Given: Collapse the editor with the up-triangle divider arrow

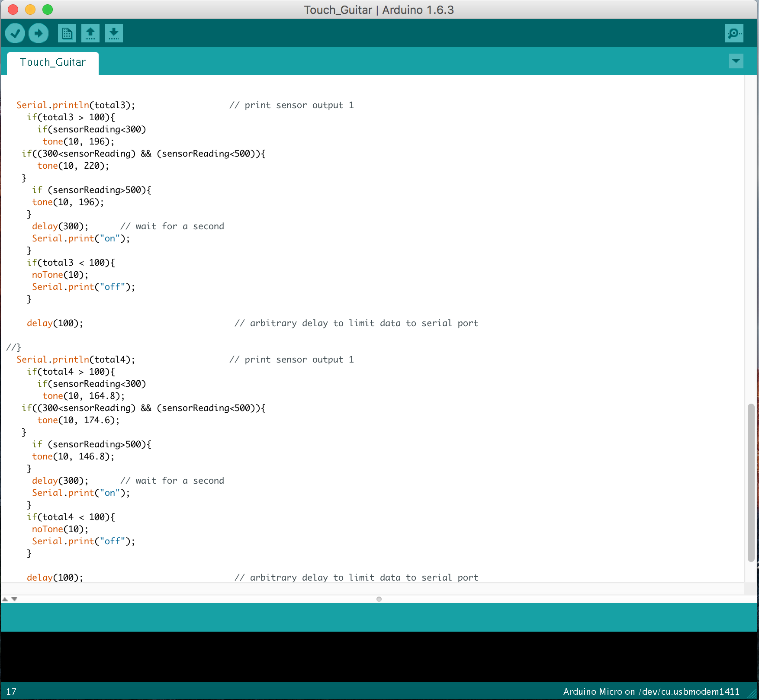Looking at the screenshot, I should (x=5, y=599).
